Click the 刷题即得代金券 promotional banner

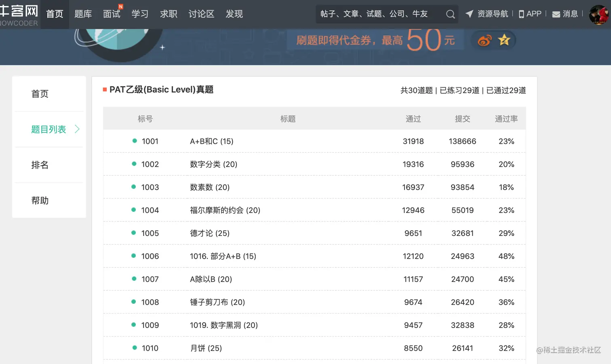(x=375, y=40)
